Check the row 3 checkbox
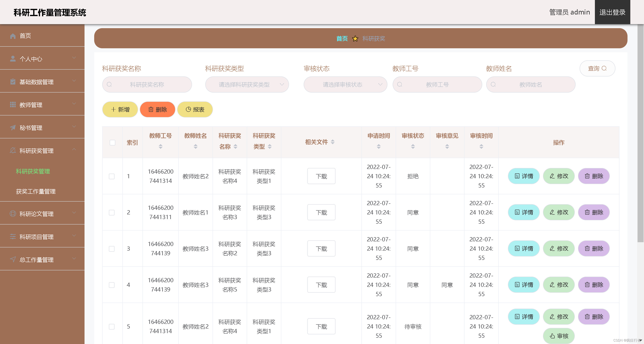The height and width of the screenshot is (344, 644). (112, 249)
